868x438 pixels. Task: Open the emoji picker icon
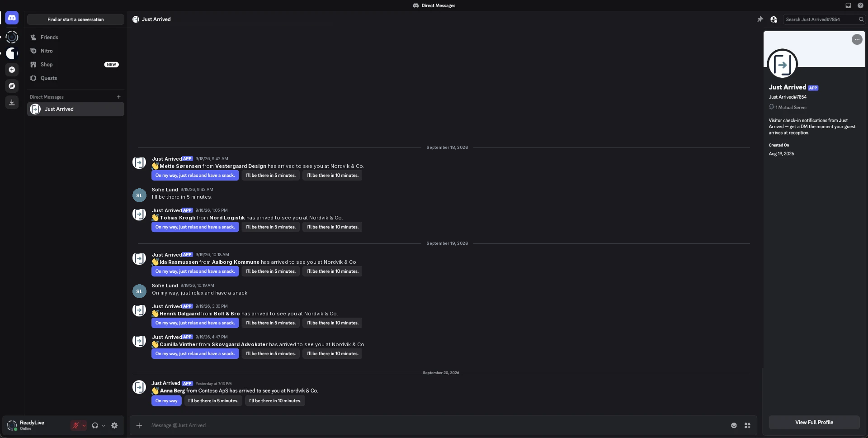(x=734, y=425)
